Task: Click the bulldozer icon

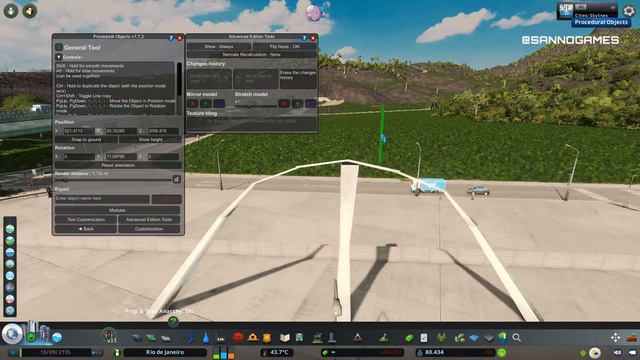Action: [632, 338]
